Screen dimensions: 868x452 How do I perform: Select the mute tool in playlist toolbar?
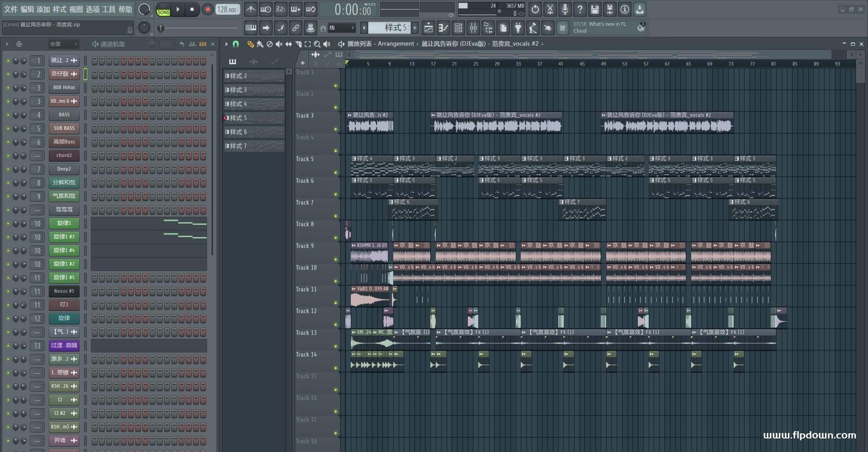(x=279, y=44)
